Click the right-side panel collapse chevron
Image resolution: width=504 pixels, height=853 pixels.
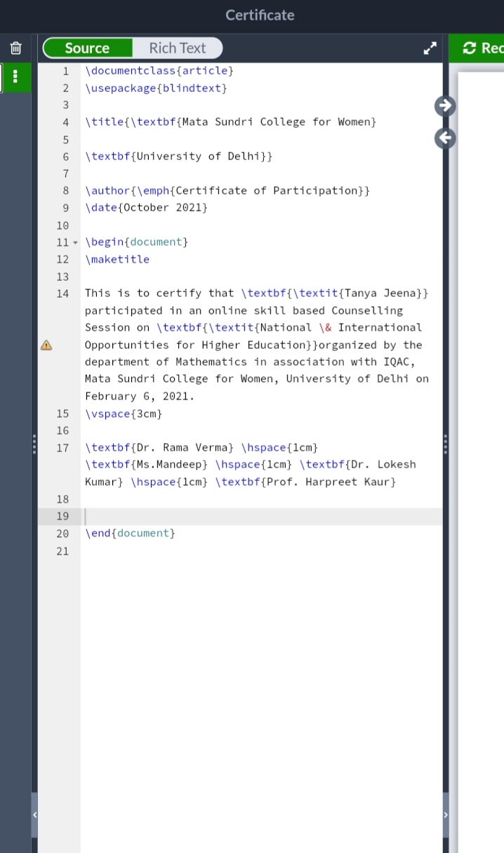(445, 814)
